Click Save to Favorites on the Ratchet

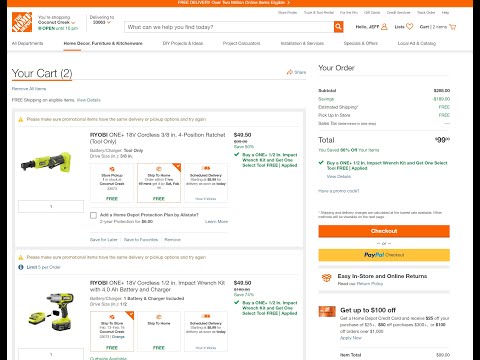point(141,240)
